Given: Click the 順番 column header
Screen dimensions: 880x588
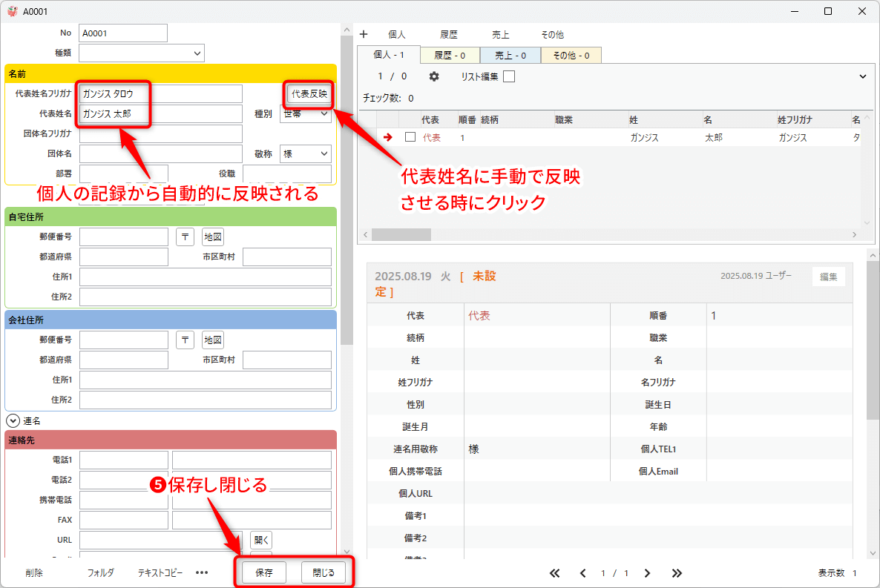Looking at the screenshot, I should point(467,120).
